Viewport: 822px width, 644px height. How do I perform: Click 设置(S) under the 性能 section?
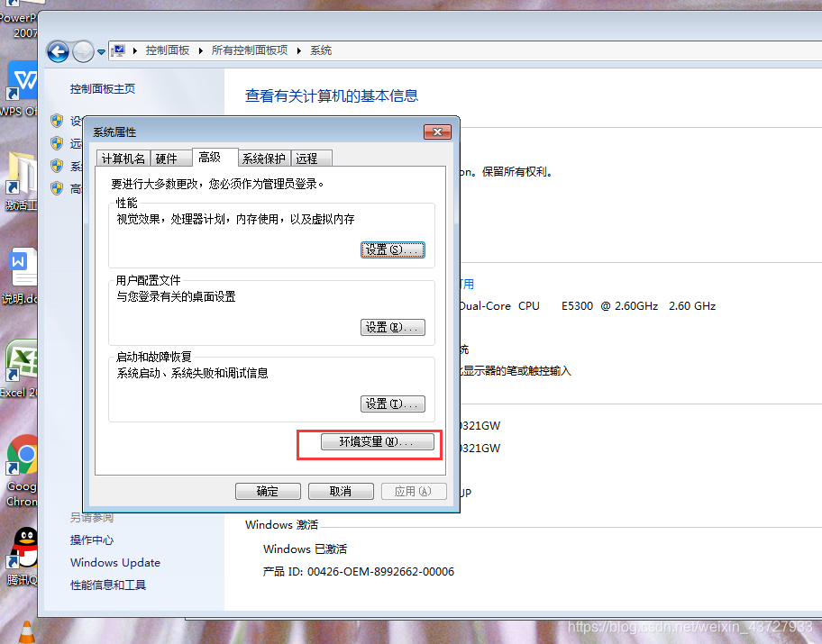coord(393,249)
